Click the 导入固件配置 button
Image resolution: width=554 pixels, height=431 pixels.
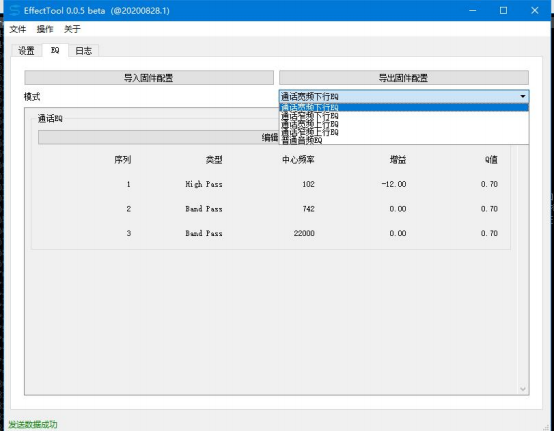[149, 78]
